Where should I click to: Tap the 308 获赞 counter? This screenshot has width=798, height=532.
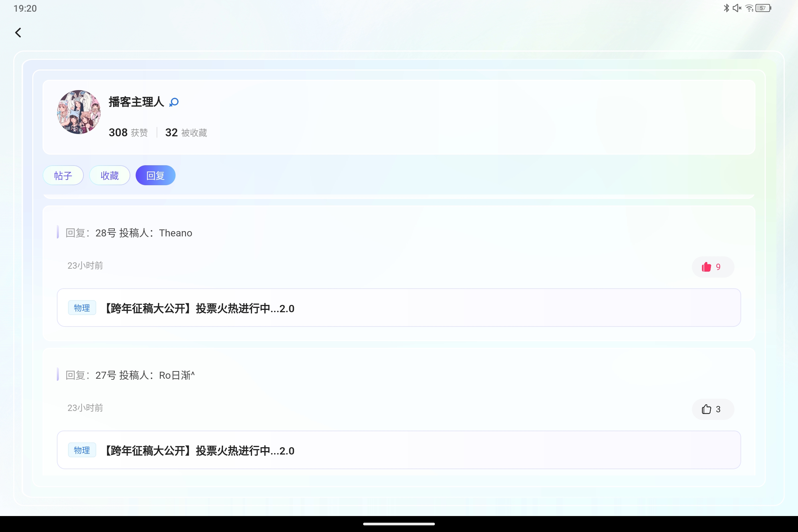coord(128,132)
